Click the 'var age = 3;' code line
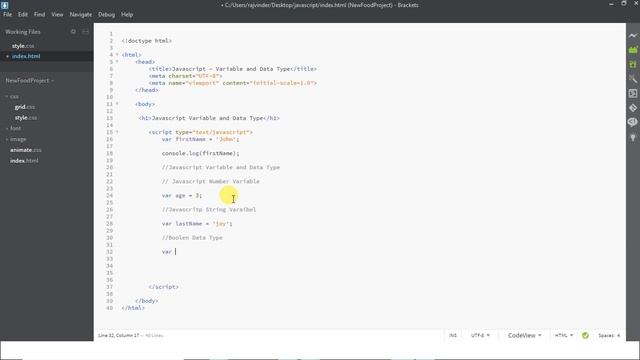Viewport: 640px width, 360px height. pyautogui.click(x=182, y=196)
